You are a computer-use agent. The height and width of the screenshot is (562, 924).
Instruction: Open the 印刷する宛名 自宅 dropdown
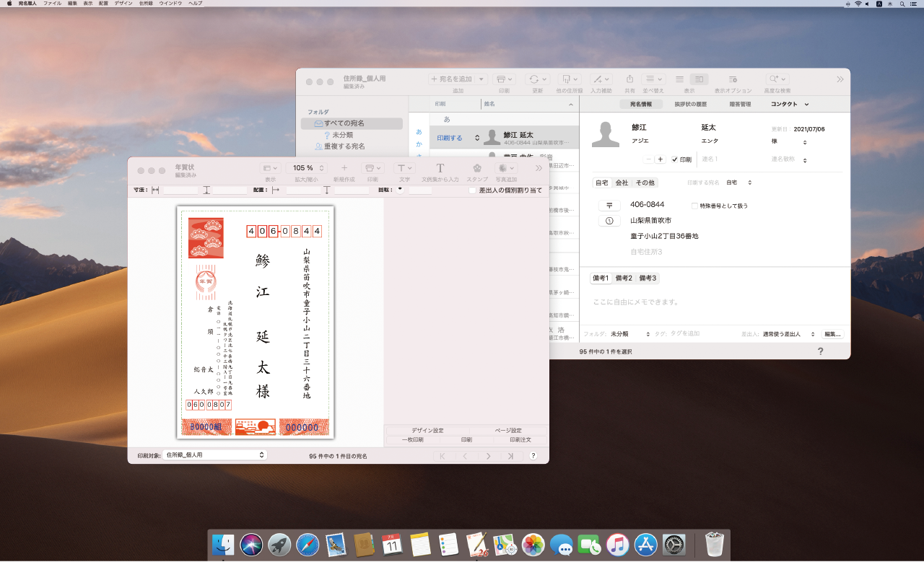point(738,183)
